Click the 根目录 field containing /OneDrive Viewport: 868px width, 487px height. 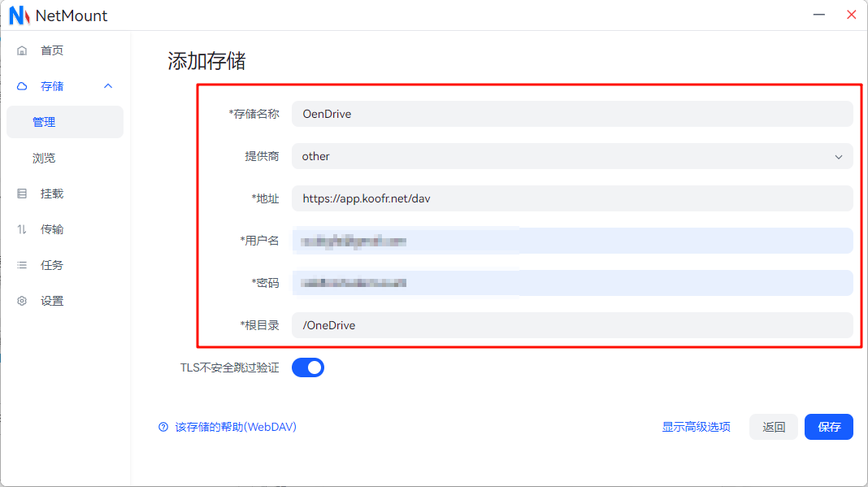(x=572, y=325)
